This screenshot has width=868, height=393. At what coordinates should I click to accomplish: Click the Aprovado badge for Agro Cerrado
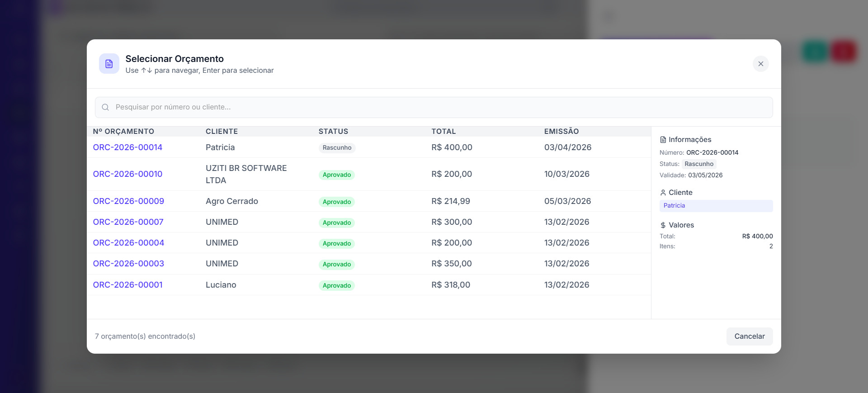336,202
